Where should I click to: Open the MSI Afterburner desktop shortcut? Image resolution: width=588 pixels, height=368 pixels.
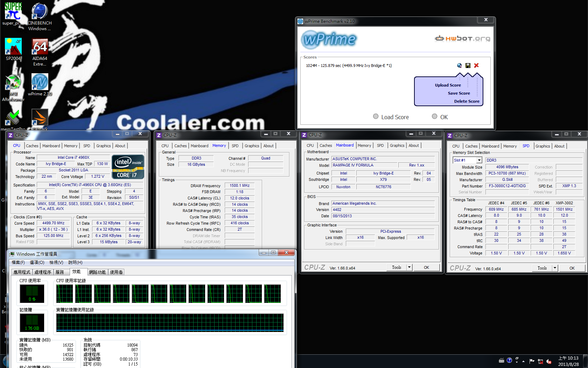(x=13, y=88)
